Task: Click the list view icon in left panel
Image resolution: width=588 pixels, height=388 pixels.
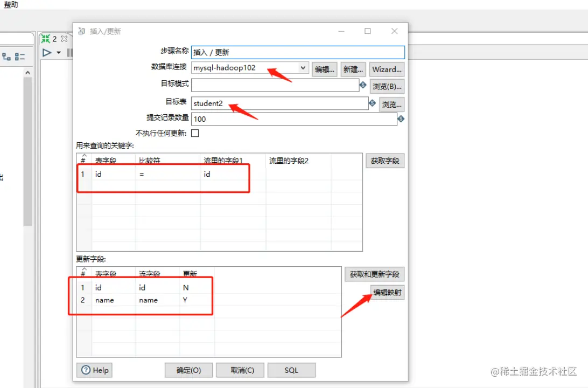Action: point(19,57)
